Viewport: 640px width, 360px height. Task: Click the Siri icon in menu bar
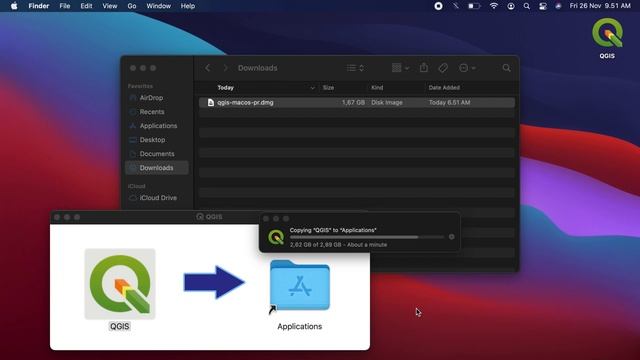click(x=558, y=6)
